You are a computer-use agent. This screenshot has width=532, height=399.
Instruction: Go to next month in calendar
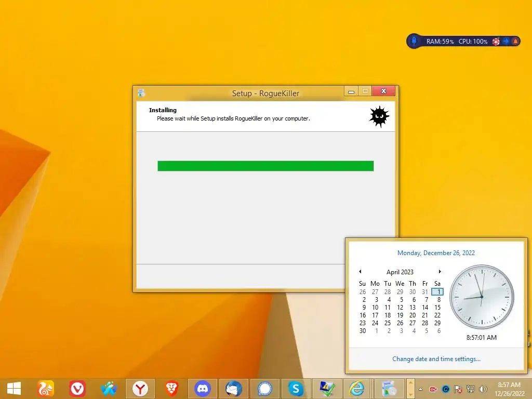point(440,271)
